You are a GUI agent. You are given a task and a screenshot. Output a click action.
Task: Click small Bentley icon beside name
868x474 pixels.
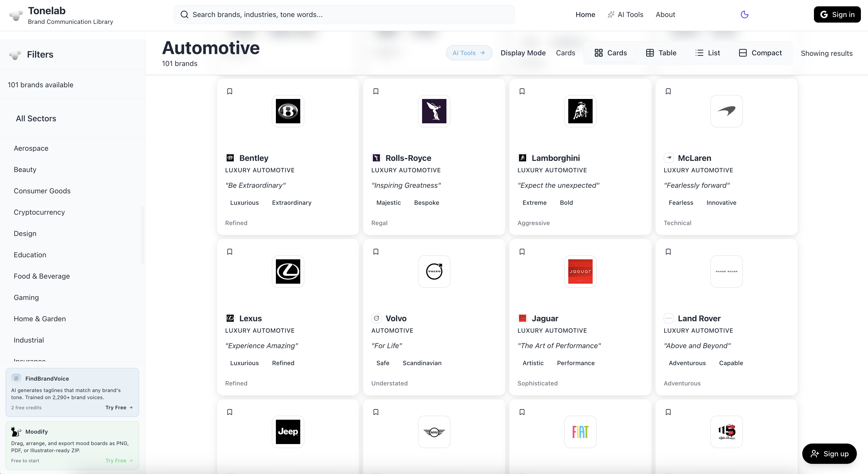pyautogui.click(x=230, y=158)
